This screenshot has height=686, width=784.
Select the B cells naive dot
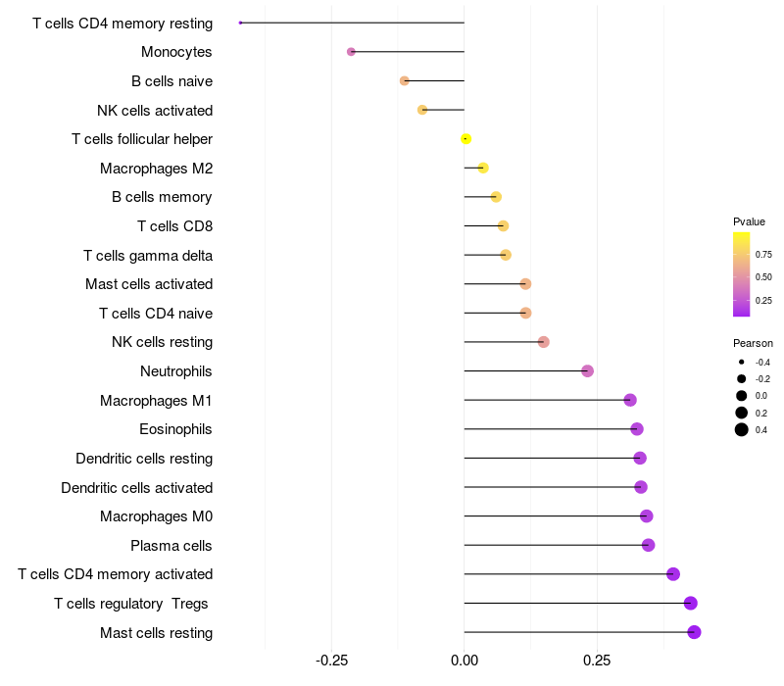click(x=404, y=80)
